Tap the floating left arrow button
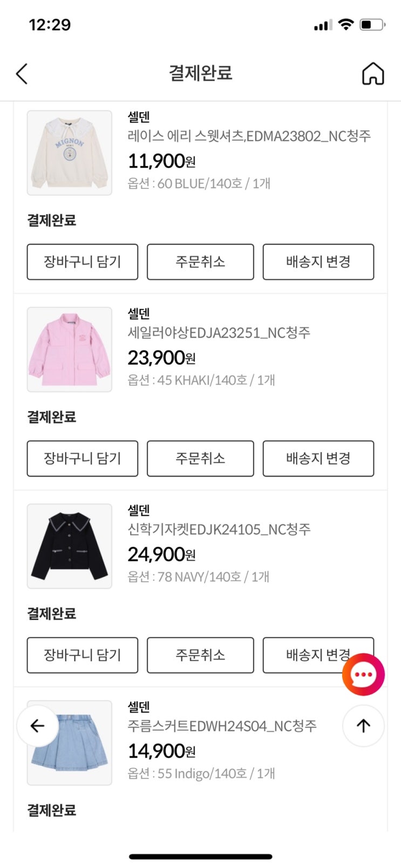 [x=37, y=726]
